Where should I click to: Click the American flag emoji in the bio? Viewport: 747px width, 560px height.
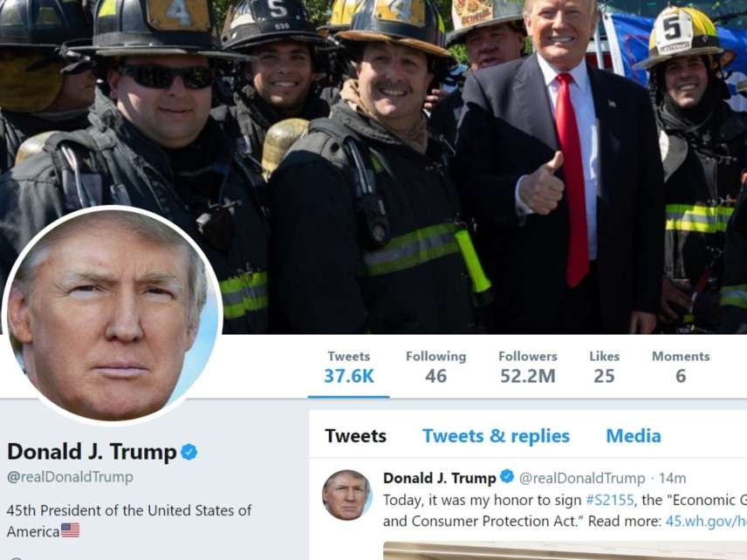pyautogui.click(x=70, y=530)
